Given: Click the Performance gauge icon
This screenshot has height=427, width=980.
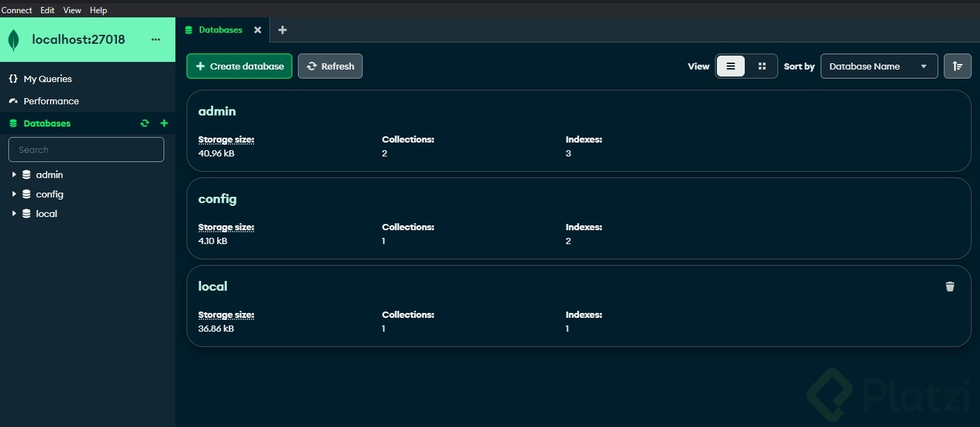Looking at the screenshot, I should coord(13,101).
